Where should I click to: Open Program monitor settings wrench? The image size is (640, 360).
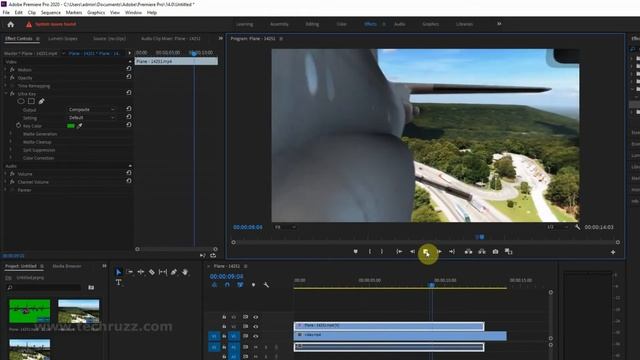(577, 227)
